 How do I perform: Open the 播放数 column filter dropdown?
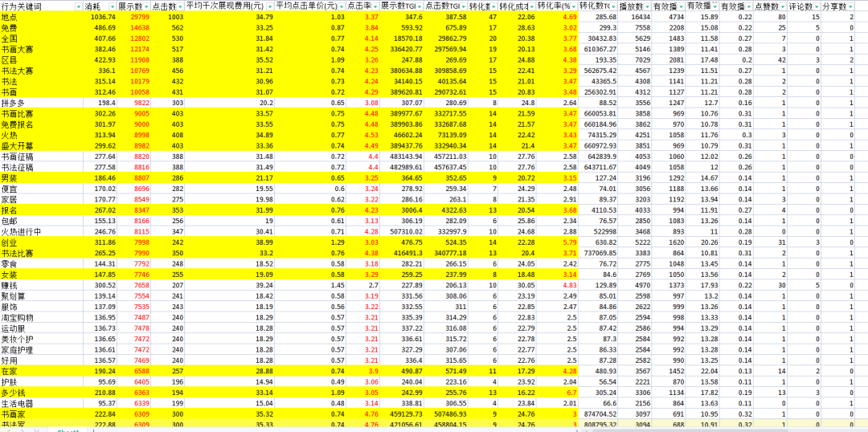pyautogui.click(x=647, y=6)
